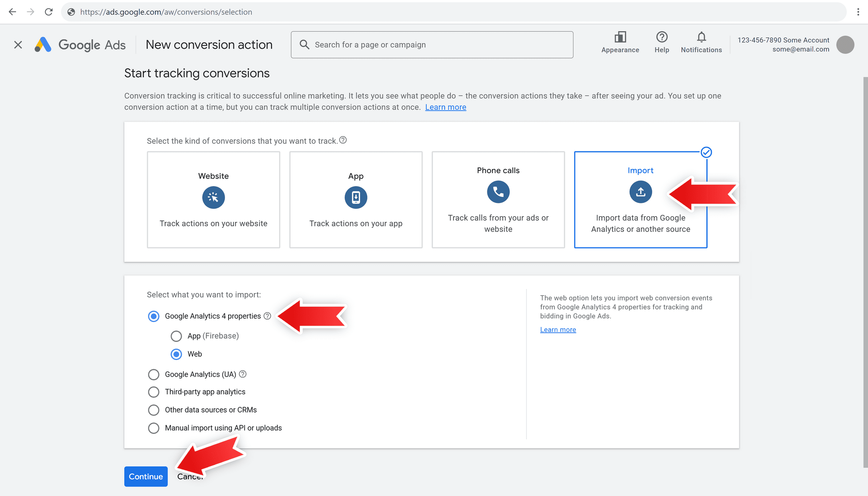Choose the App (Firebase) option

point(176,336)
